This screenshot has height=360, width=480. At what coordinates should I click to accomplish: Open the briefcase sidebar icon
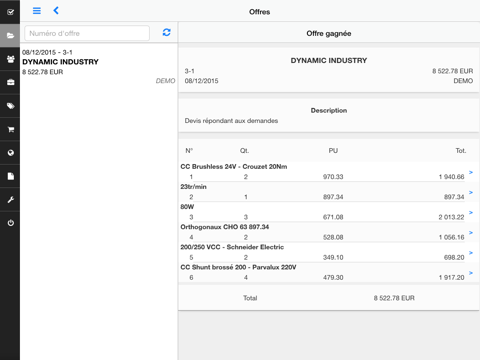click(x=10, y=82)
